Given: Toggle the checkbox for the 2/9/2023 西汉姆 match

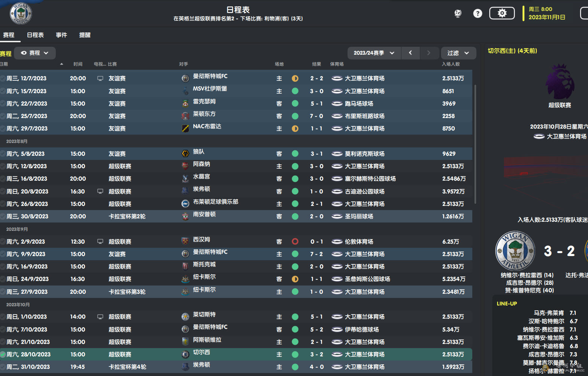Looking at the screenshot, I should click(x=3, y=242).
